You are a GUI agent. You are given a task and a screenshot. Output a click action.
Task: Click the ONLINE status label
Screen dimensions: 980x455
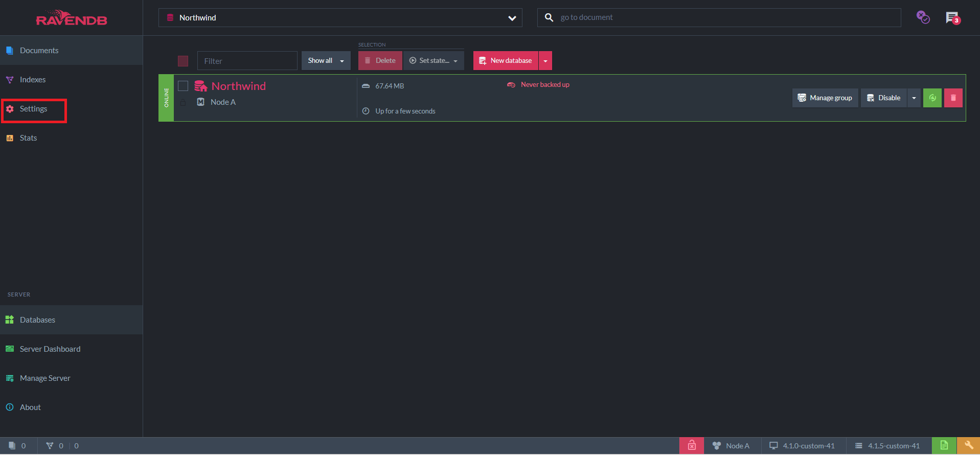tap(166, 98)
